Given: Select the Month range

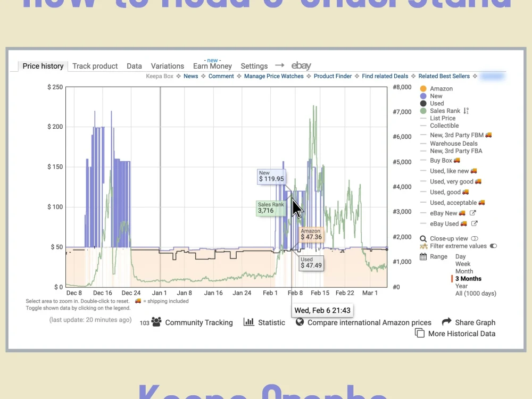Looking at the screenshot, I should tap(464, 271).
